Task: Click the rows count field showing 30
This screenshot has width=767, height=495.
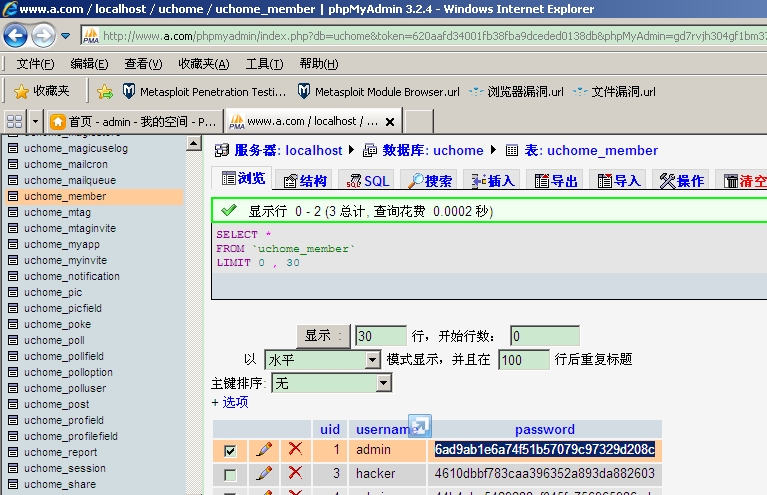Action: [x=381, y=336]
